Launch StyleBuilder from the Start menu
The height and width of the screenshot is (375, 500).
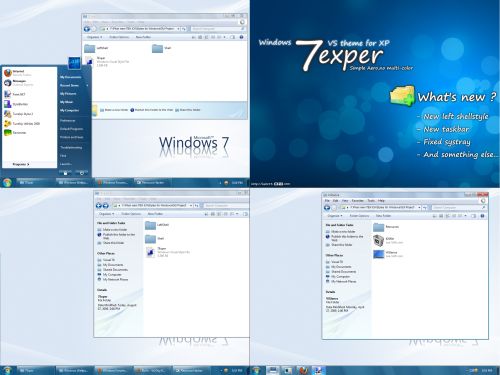point(16,104)
